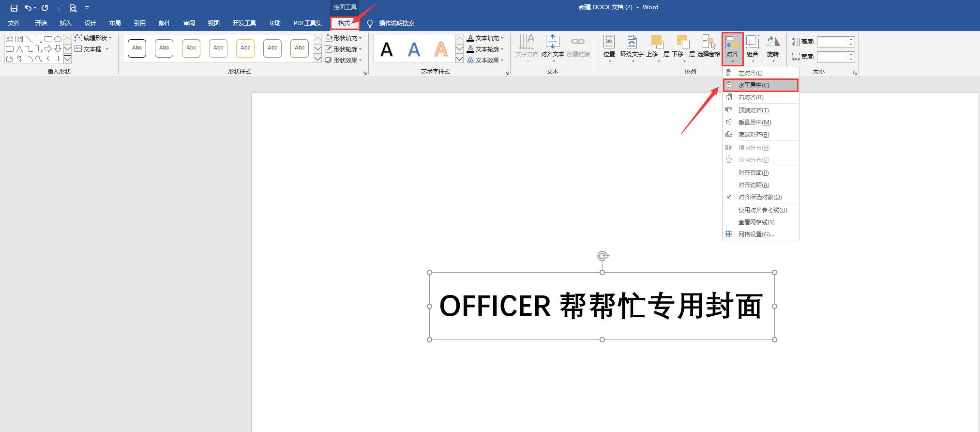Switch to the 布局 ribbon tab
The image size is (980, 432).
coord(115,23)
